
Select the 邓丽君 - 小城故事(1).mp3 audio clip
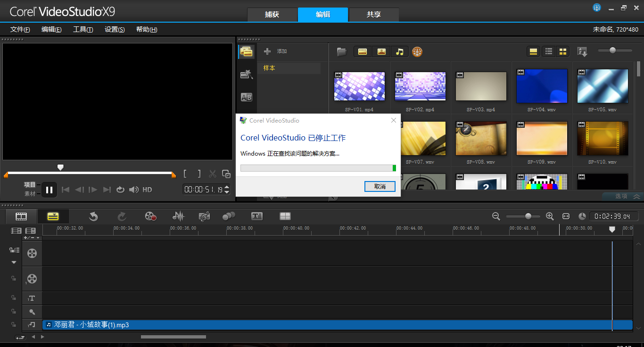tap(337, 325)
